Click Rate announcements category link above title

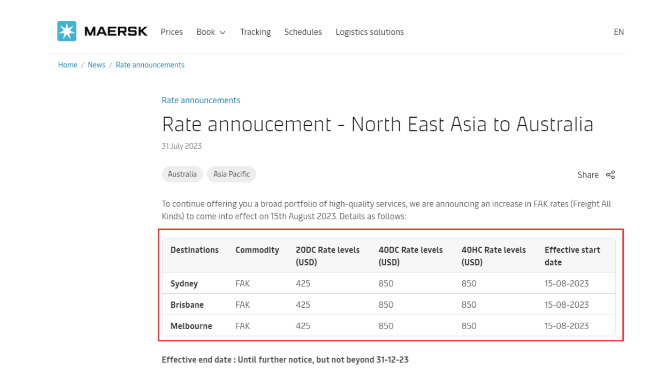point(201,100)
